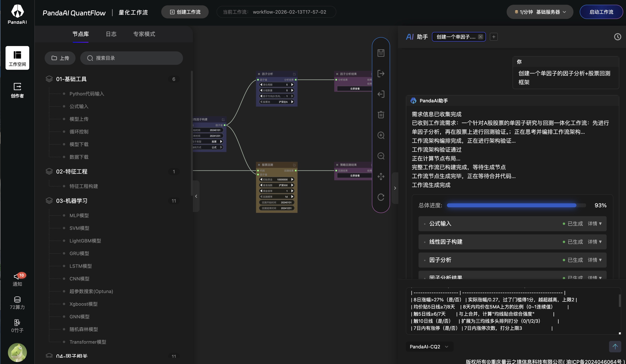Click the layers icon beside 01-基础工具
This screenshot has height=364, width=626.
(49, 79)
